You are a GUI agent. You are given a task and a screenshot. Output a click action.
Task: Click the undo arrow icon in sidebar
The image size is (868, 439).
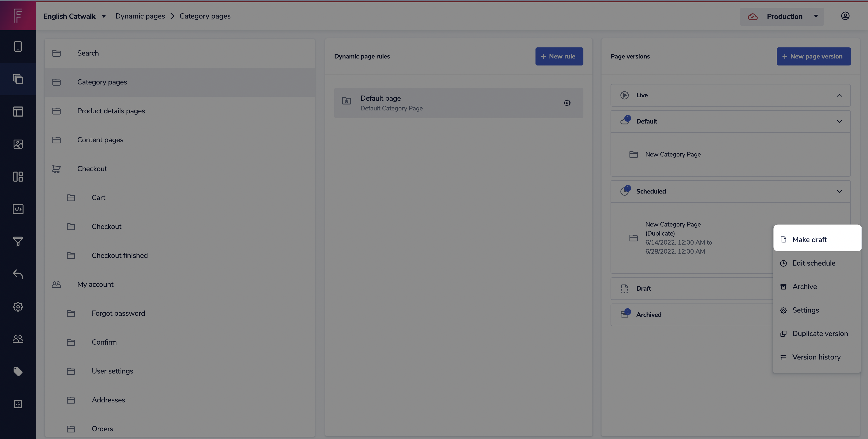click(x=18, y=274)
